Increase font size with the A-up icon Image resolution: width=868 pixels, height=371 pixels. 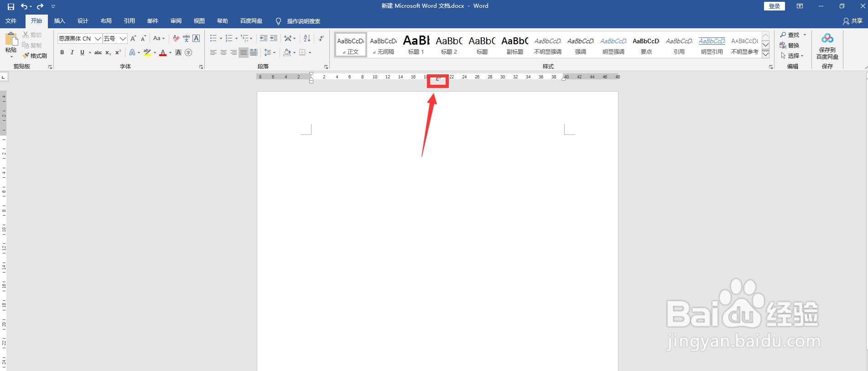[x=133, y=38]
